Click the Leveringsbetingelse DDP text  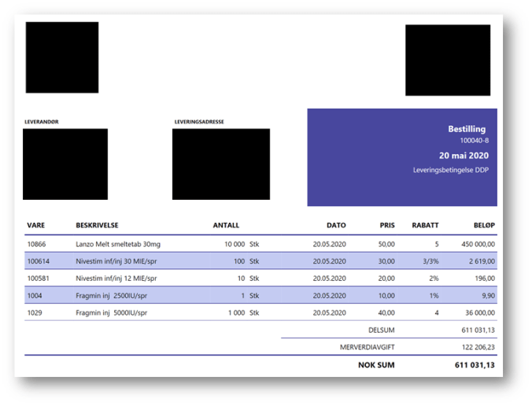[451, 170]
